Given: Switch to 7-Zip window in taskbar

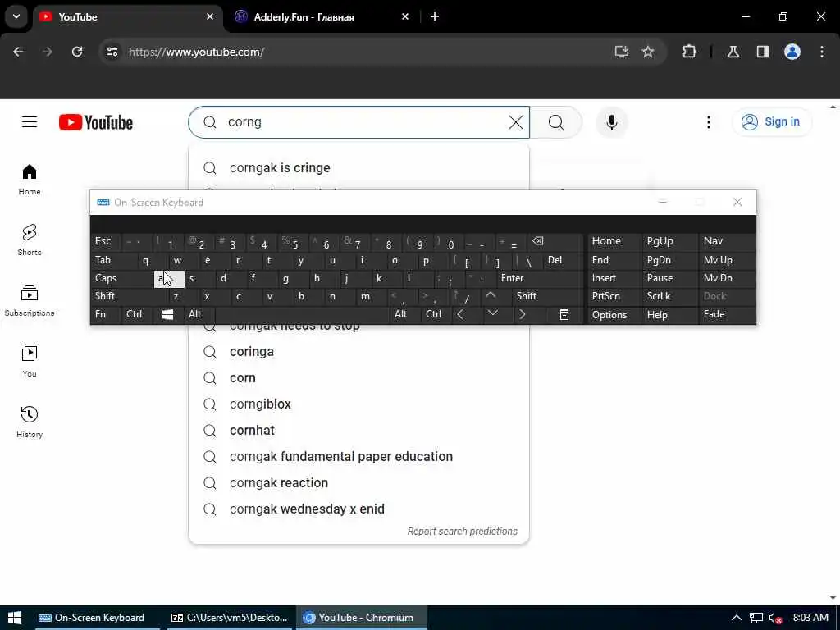Looking at the screenshot, I should click(230, 618).
